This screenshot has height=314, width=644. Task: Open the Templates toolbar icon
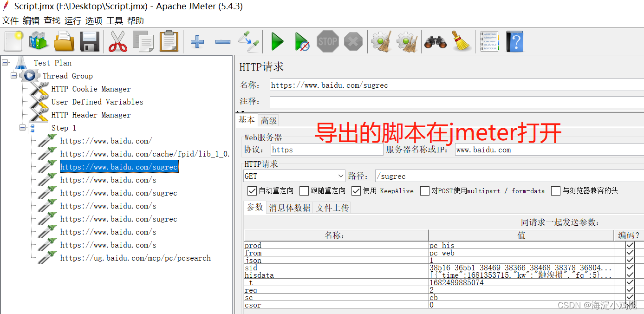click(38, 41)
